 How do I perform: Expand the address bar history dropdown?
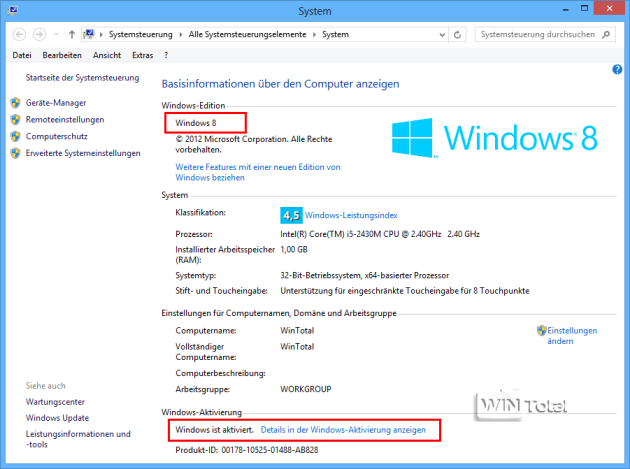(x=442, y=35)
